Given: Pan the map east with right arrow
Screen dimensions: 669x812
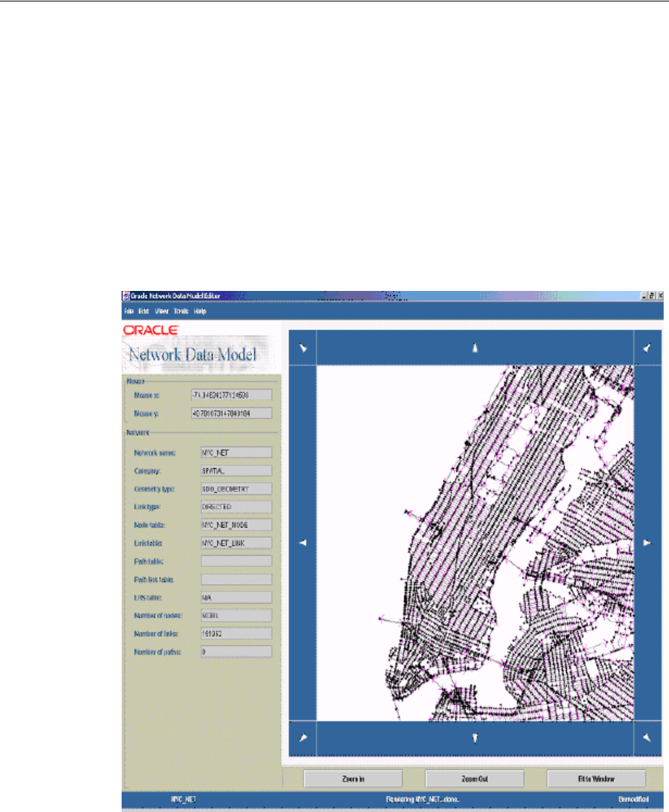Looking at the screenshot, I should [x=647, y=543].
